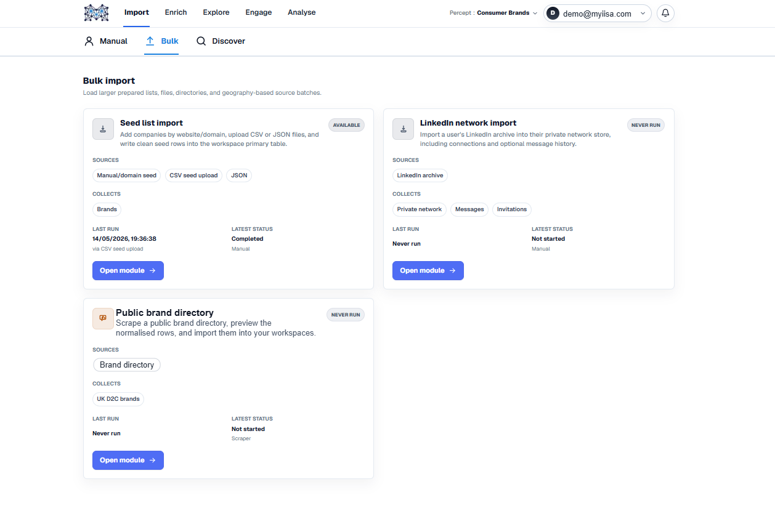Image resolution: width=775 pixels, height=532 pixels.
Task: Click the Invitations chip
Action: [x=512, y=209]
